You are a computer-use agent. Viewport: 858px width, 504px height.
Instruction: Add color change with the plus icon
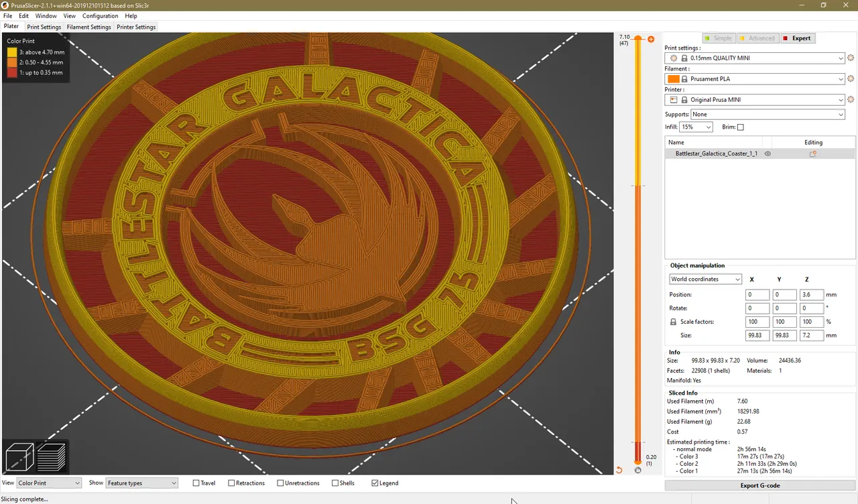[651, 40]
